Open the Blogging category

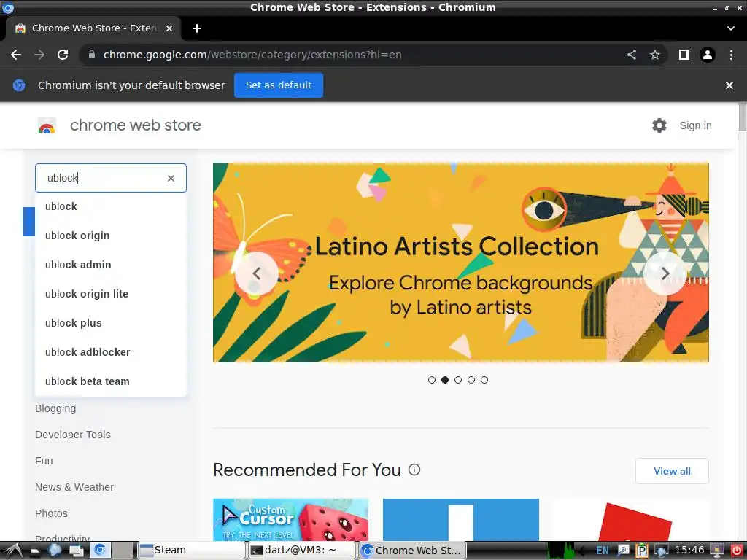[55, 408]
